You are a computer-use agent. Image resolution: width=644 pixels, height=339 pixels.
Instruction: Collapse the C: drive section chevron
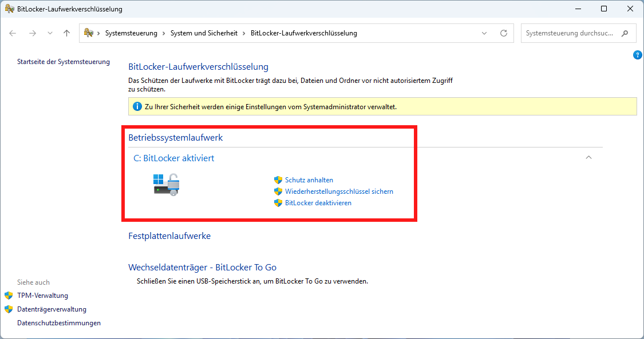click(588, 157)
